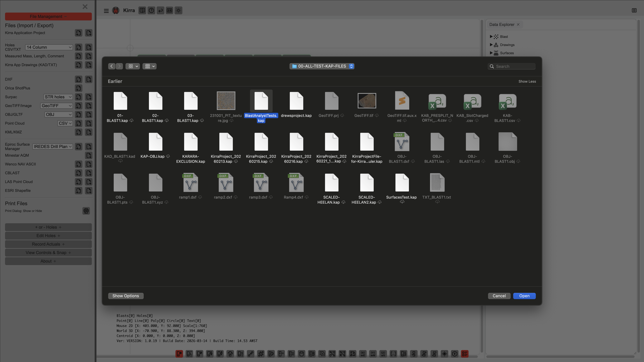This screenshot has width=644, height=362.
Task: Toggle 2D view mode in the top toolbar
Action: [x=169, y=11]
